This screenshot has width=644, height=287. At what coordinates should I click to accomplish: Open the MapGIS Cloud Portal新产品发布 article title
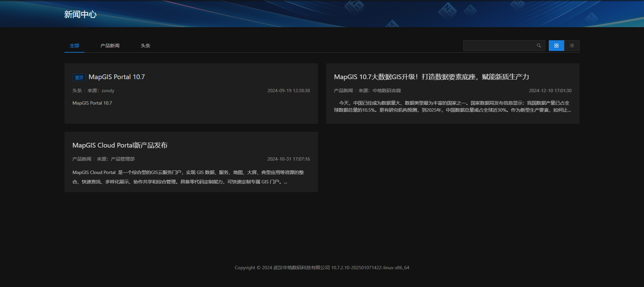tap(120, 145)
